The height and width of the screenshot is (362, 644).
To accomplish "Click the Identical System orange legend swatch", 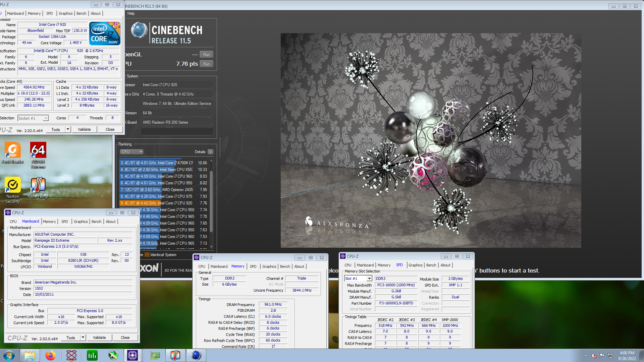I will point(147,255).
